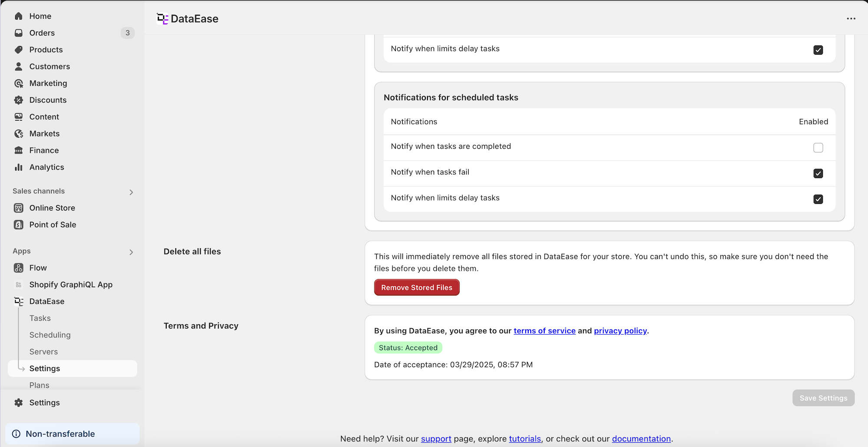Click Date of acceptance text
868x447 pixels.
coord(453,365)
